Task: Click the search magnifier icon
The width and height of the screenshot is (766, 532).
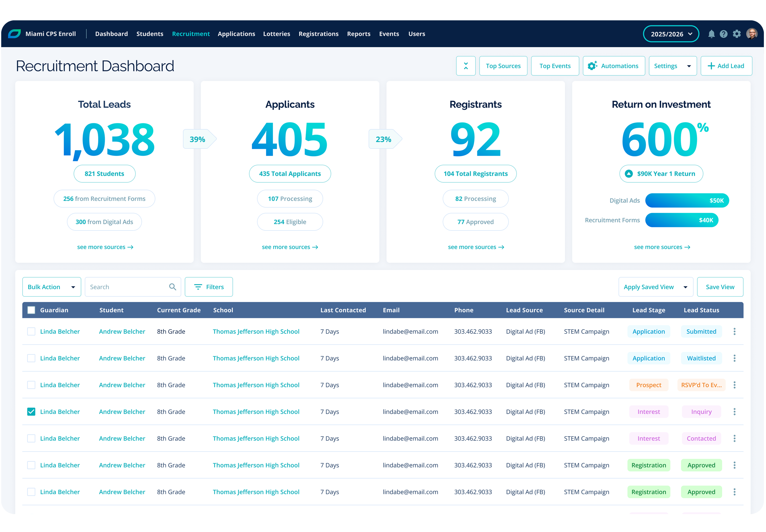Action: pyautogui.click(x=172, y=287)
